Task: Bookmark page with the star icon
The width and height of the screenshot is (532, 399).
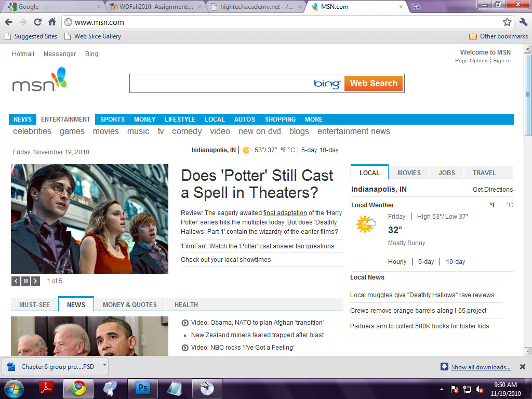Action: [507, 22]
